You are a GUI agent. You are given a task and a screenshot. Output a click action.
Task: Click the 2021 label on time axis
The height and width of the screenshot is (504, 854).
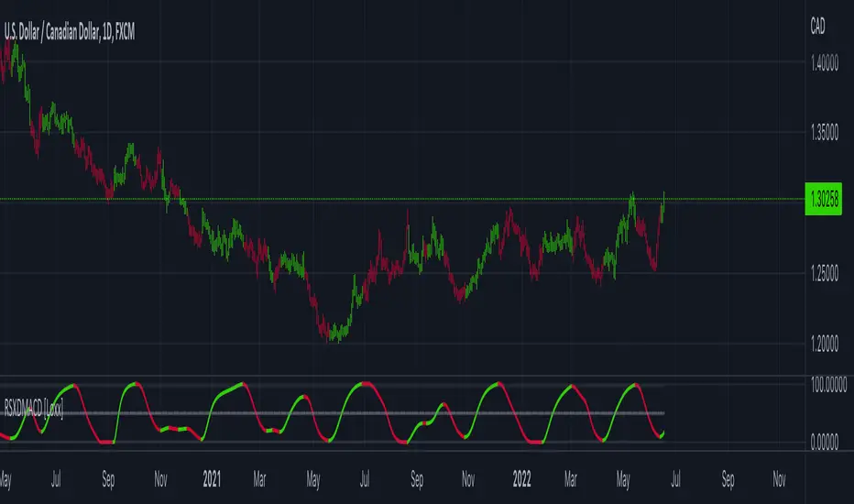(x=212, y=479)
